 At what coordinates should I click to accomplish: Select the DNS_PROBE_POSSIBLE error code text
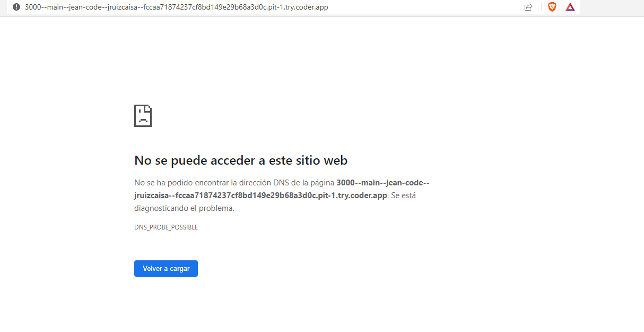click(x=166, y=227)
